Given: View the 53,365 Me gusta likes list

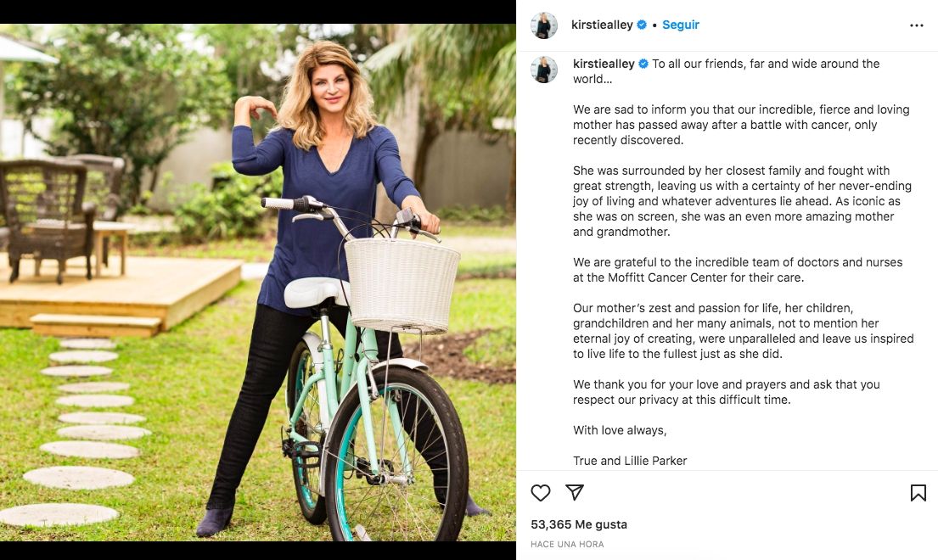Looking at the screenshot, I should point(579,524).
